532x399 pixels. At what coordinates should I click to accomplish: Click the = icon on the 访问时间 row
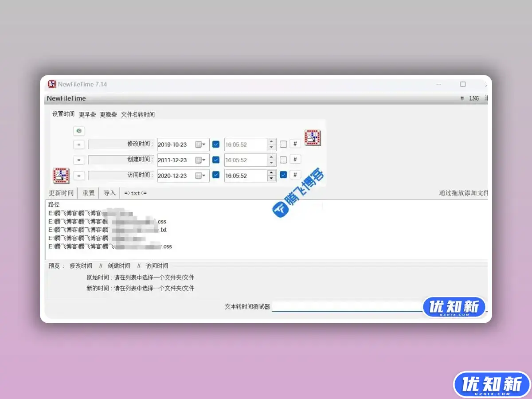79,175
